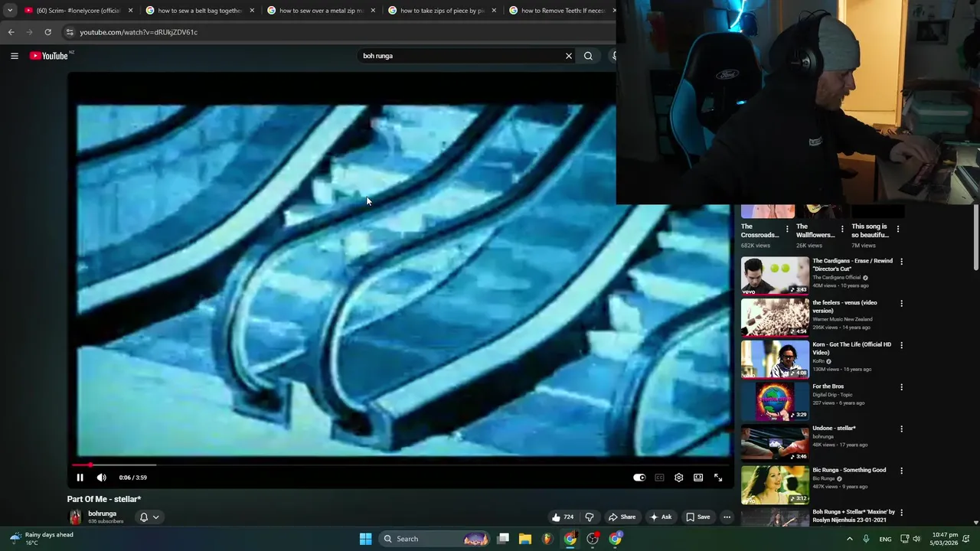Open the weather widget 'Rainy days ahead'
This screenshot has height=551, width=980.
(x=42, y=539)
